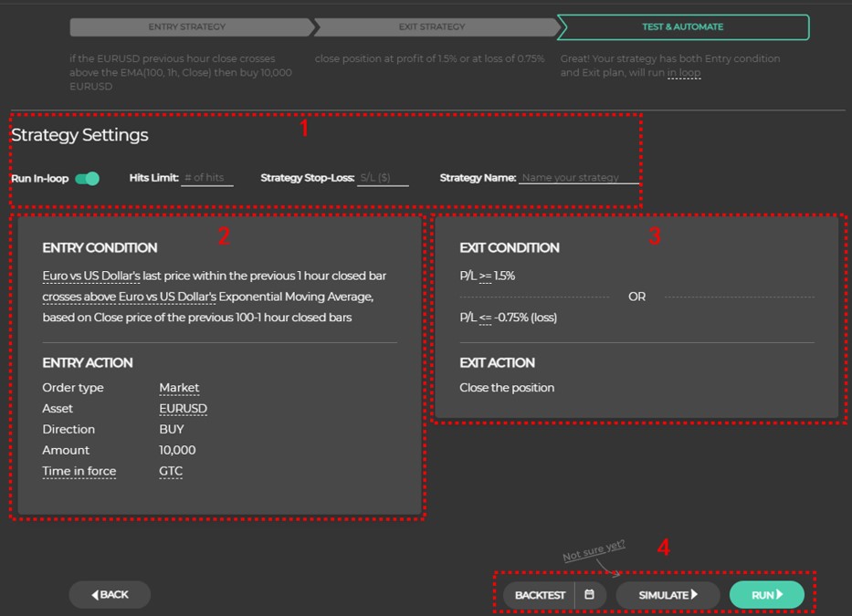Click the 'in loop' underlined link
This screenshot has height=616, width=852.
tap(684, 73)
